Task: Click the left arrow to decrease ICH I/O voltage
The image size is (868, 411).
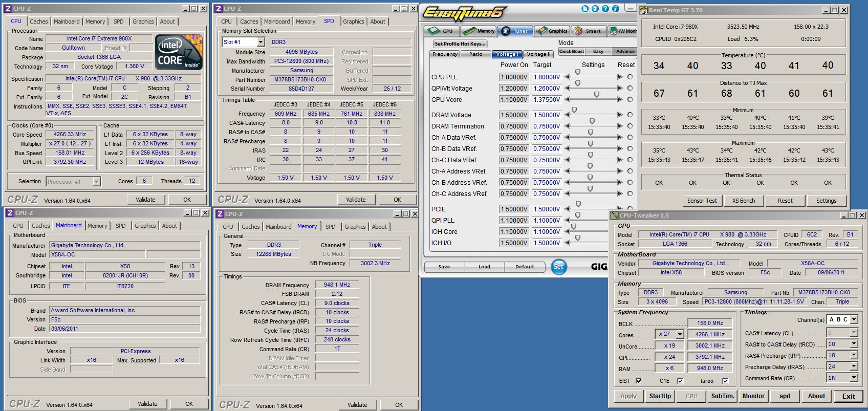Action: (x=568, y=243)
